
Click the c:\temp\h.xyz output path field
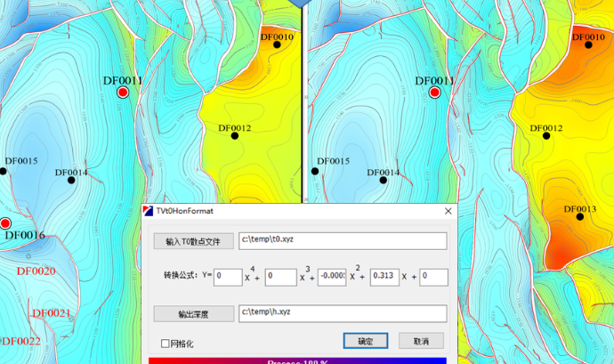click(x=343, y=312)
